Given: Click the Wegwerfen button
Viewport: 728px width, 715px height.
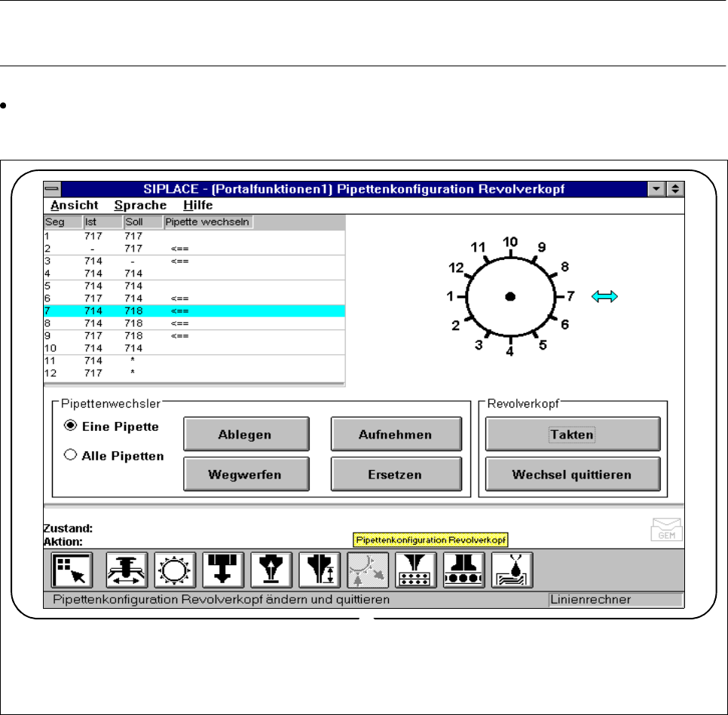Looking at the screenshot, I should pos(246,474).
